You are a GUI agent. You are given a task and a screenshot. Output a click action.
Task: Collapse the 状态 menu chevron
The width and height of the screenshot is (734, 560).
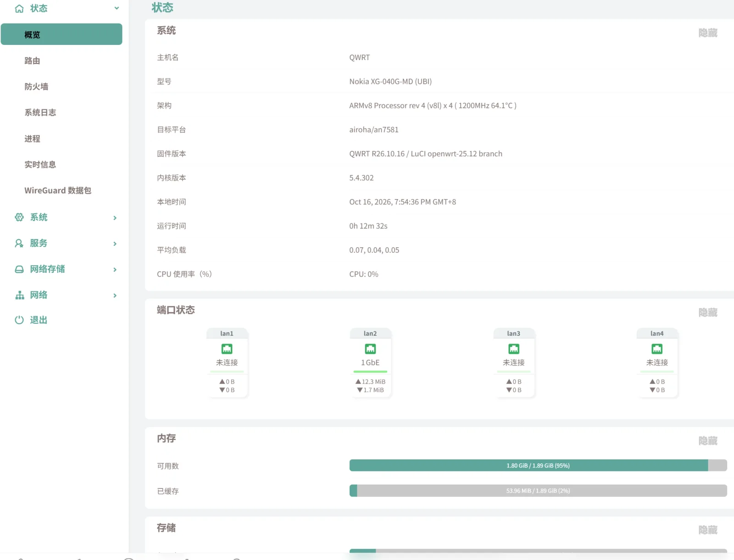(117, 8)
